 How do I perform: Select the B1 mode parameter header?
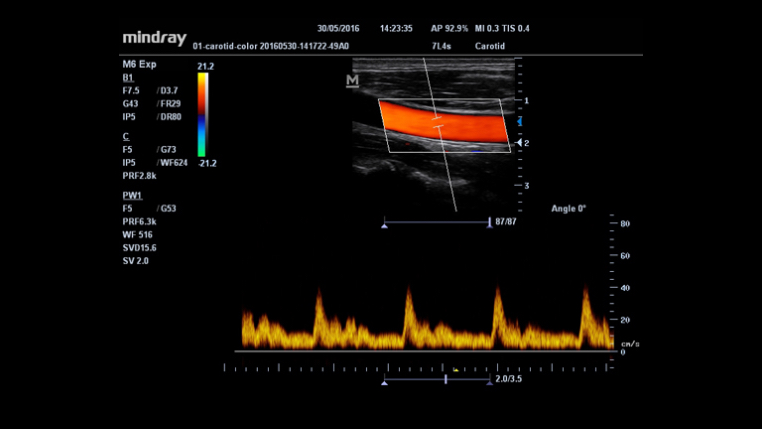coord(127,77)
